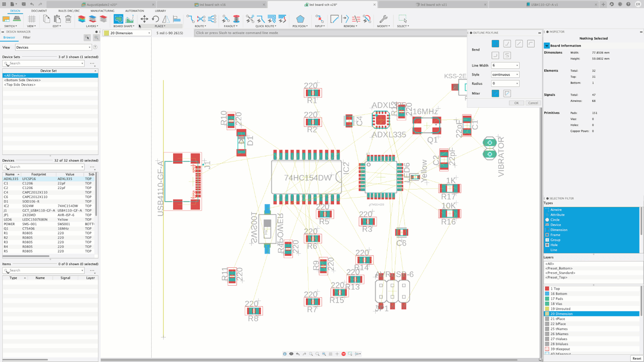Click the trash Delete icon
644x362 pixels.
click(68, 19)
